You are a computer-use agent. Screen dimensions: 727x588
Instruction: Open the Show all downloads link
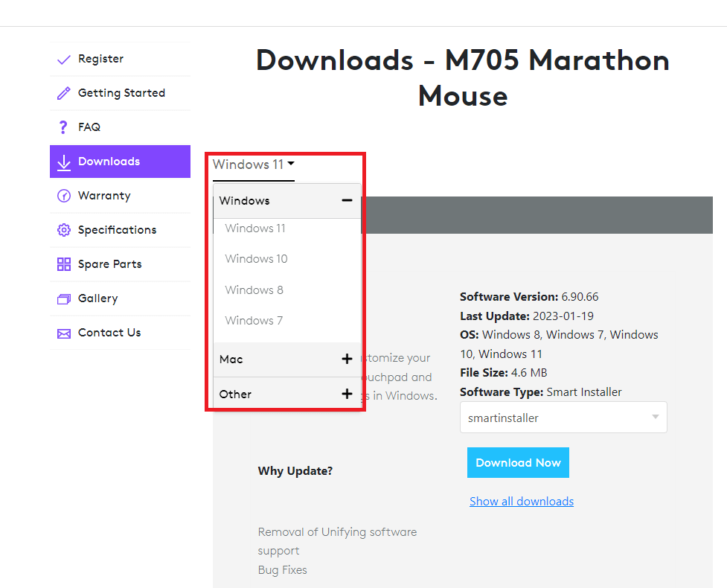(521, 502)
